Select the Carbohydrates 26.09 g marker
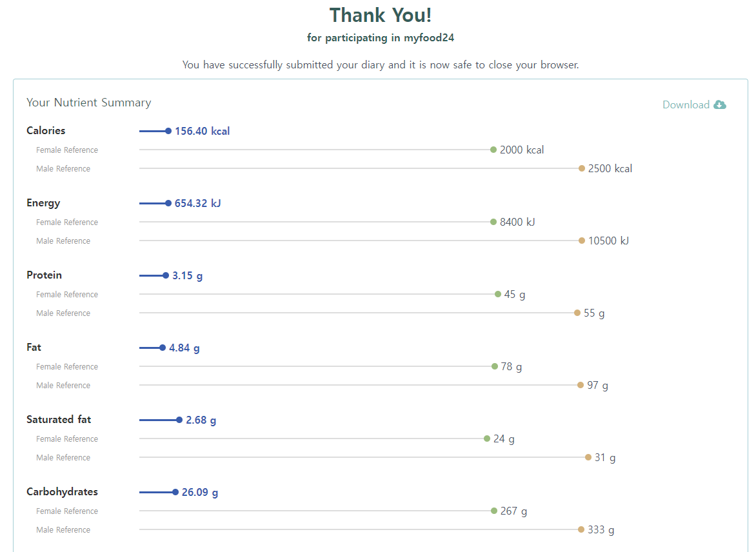Screen dimensions: 756x552 click(175, 492)
